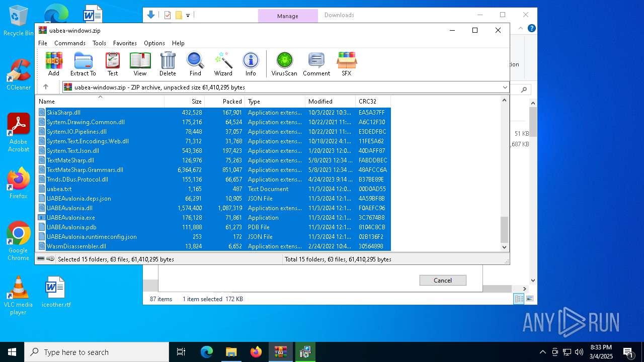Open the Help menu
The image size is (644, 362).
coord(178,43)
